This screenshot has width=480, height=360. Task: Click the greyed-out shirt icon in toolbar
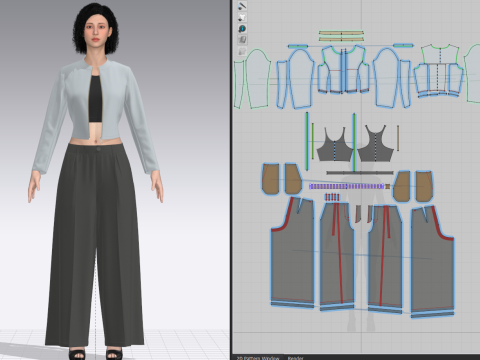[242, 51]
